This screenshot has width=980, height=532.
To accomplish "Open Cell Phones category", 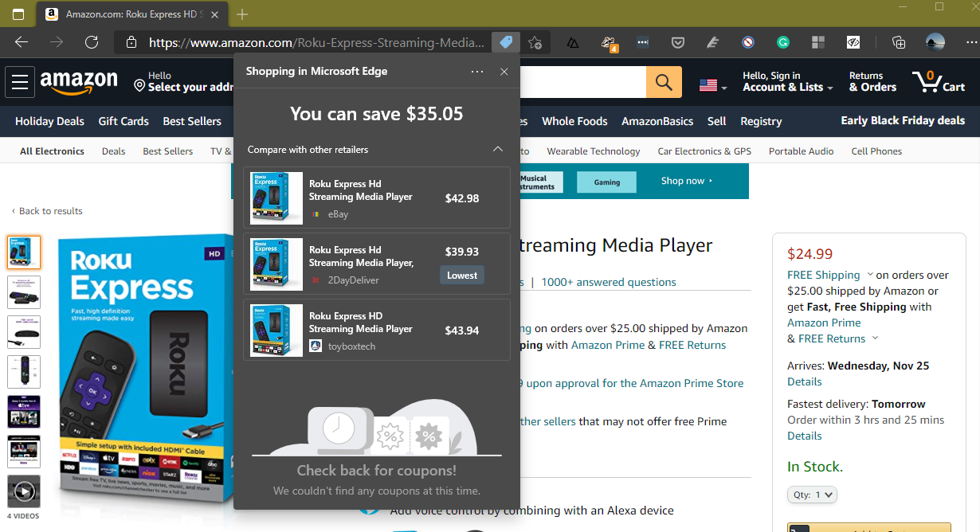I will pos(876,151).
